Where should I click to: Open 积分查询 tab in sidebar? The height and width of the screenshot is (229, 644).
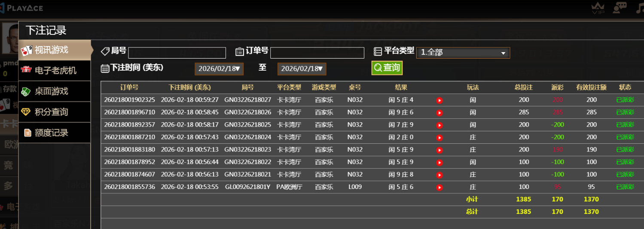tap(55, 112)
